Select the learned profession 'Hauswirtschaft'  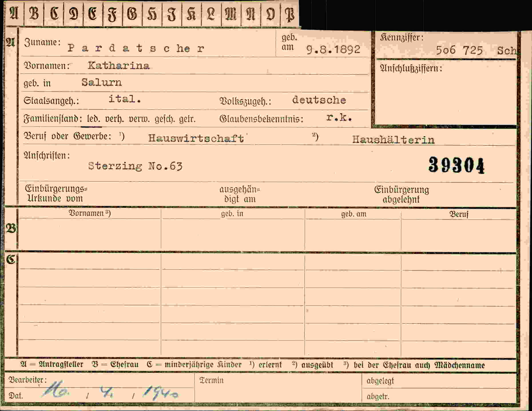point(196,138)
